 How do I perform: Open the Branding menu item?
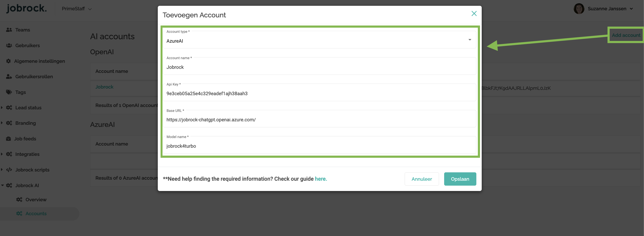pos(26,123)
